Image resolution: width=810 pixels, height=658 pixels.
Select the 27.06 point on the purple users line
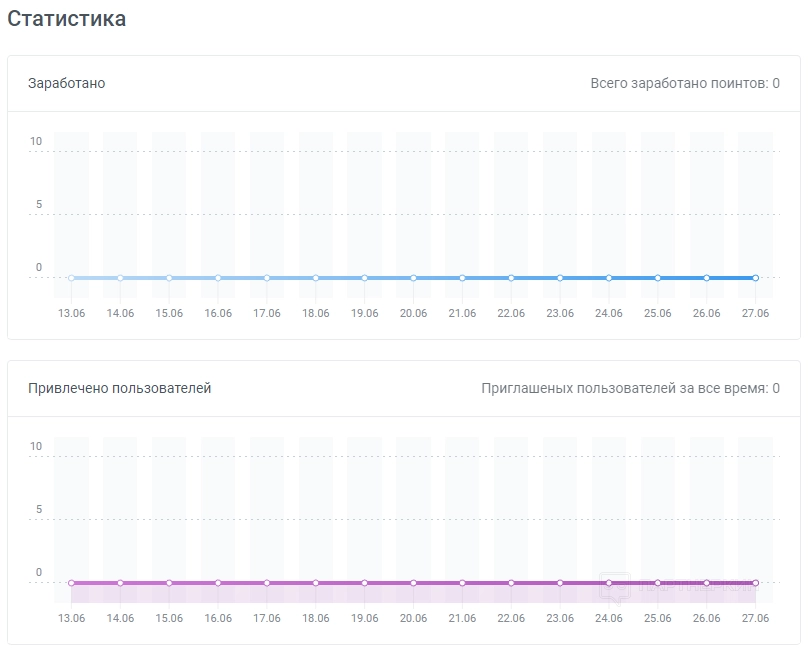[x=755, y=582]
